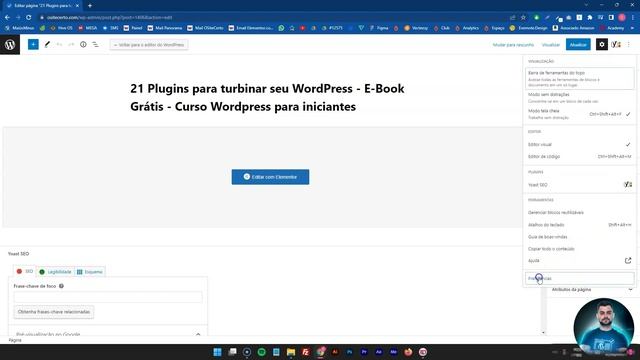The image size is (640, 360).
Task: Click Obtenha frases-chave relacionadas button
Action: [54, 312]
